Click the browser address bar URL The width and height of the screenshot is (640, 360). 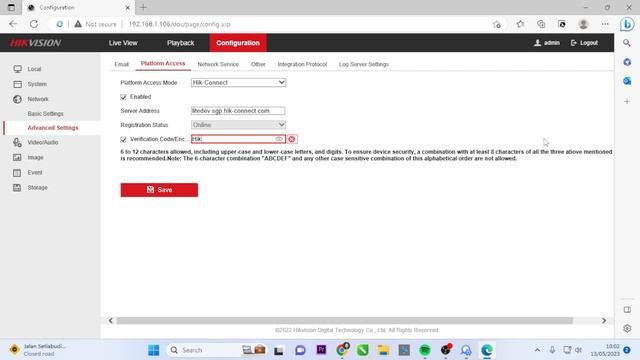pyautogui.click(x=180, y=24)
